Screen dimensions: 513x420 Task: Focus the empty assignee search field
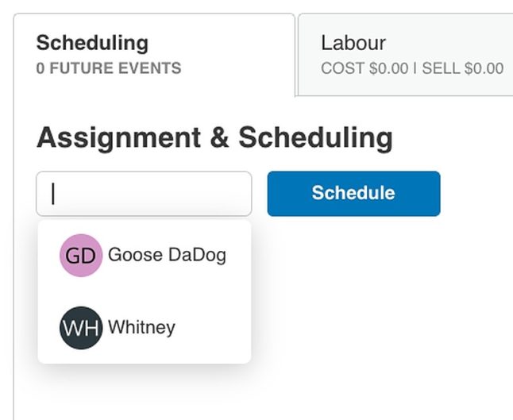(x=144, y=194)
